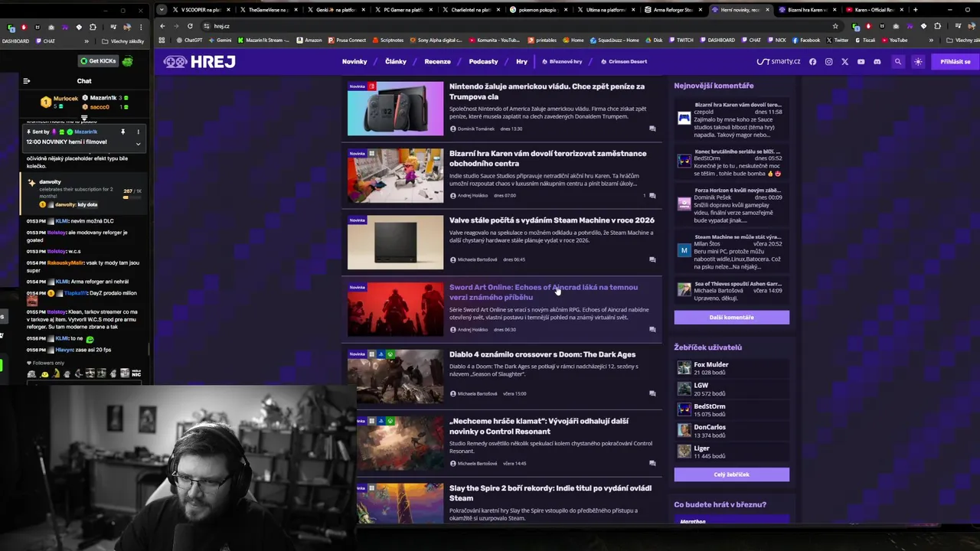
Task: Open HREJ Instagram icon in header
Action: [x=828, y=61]
